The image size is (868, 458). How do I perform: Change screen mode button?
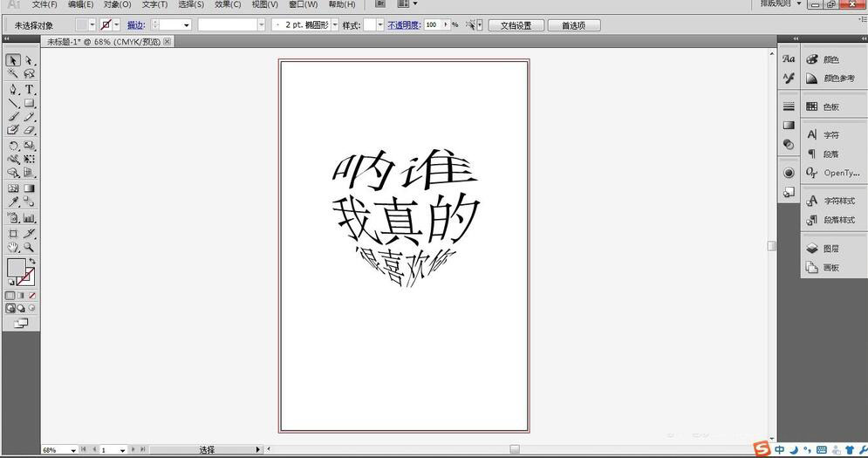point(21,323)
